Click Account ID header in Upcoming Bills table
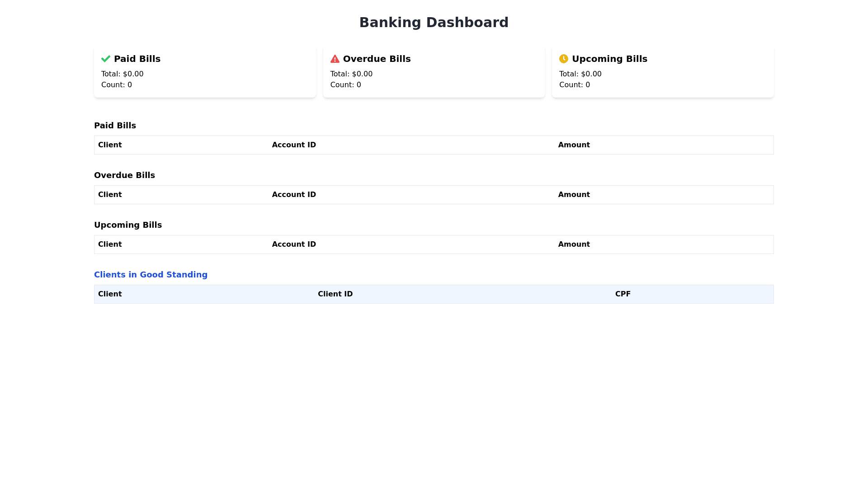868x488 pixels. [x=294, y=244]
